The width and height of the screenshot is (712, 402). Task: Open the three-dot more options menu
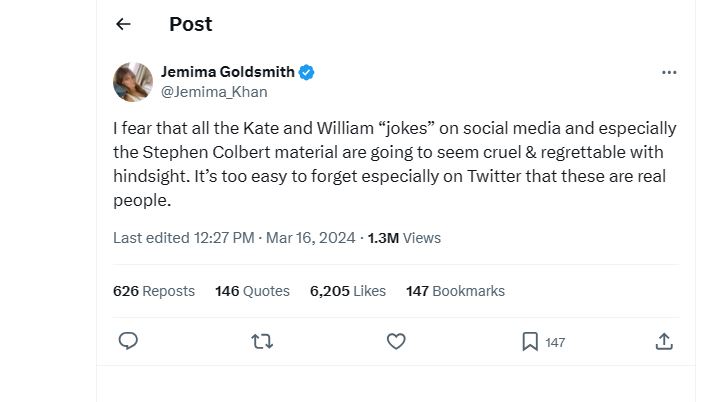[x=669, y=73]
